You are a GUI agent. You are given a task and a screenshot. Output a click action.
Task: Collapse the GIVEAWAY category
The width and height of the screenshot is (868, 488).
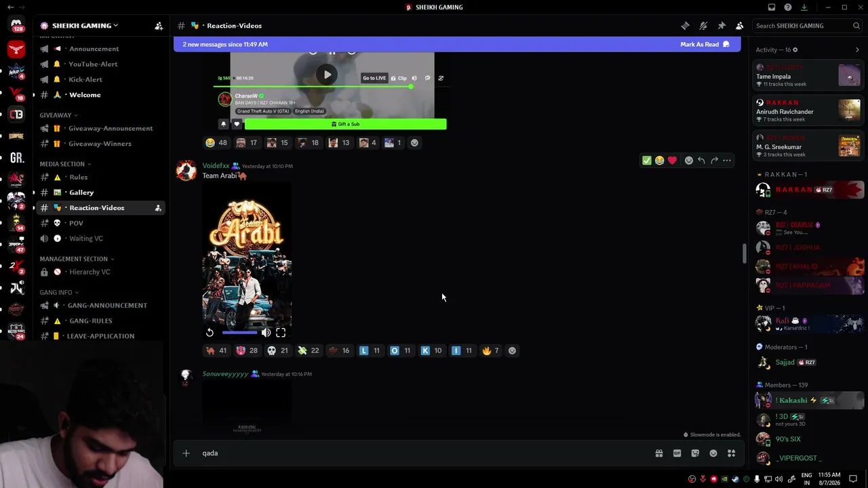[58, 115]
